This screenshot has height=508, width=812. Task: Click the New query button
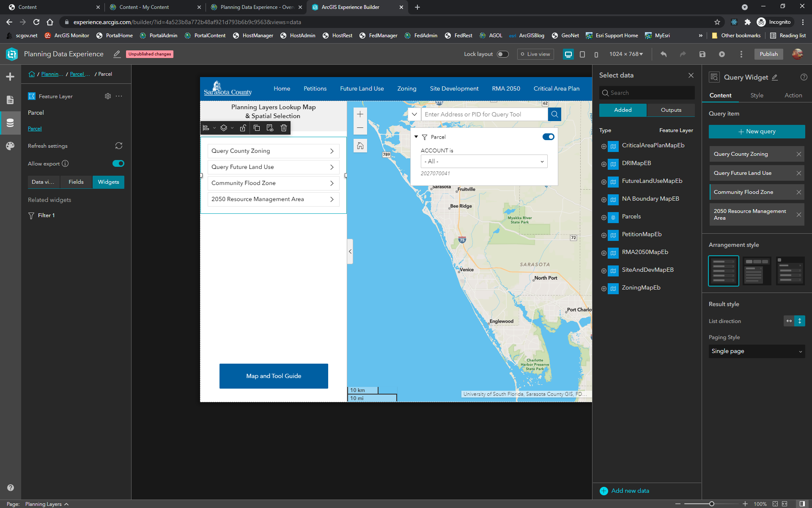pyautogui.click(x=756, y=131)
